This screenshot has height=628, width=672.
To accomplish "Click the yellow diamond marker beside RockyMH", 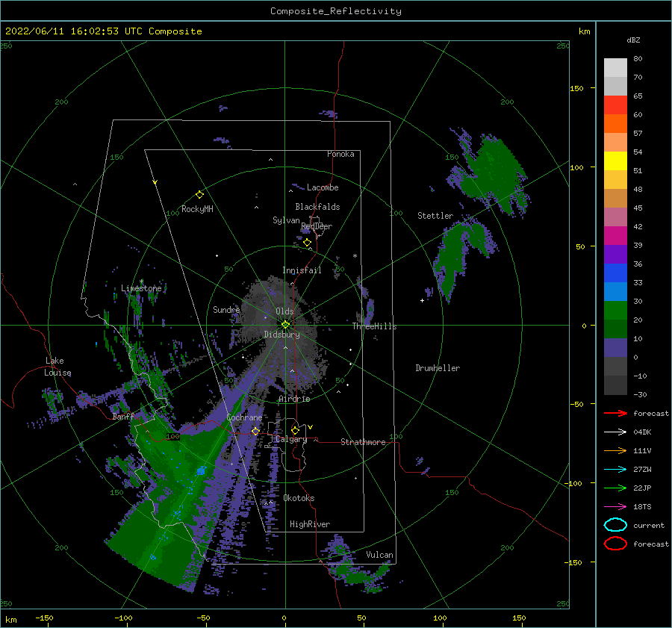I will coord(199,195).
